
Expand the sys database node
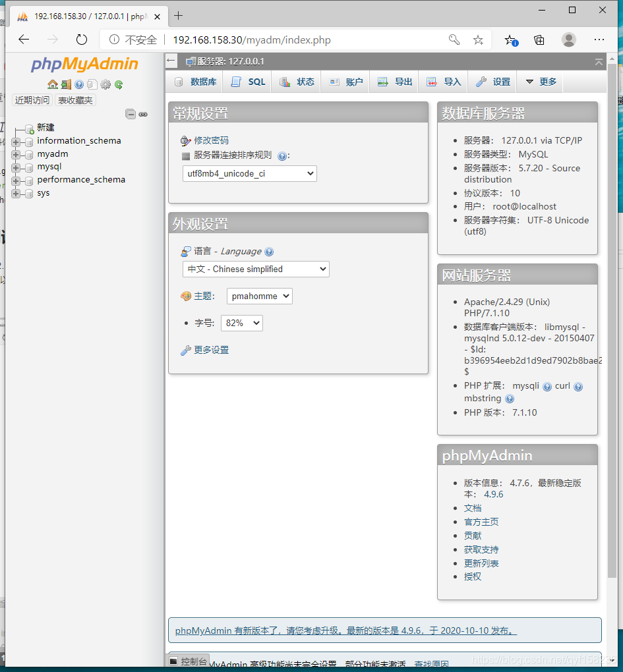(15, 194)
